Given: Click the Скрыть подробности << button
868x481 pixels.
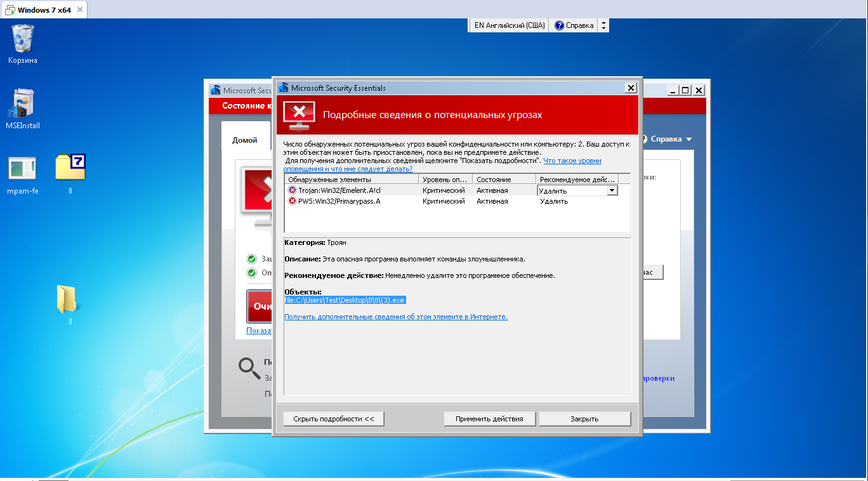Looking at the screenshot, I should (334, 419).
